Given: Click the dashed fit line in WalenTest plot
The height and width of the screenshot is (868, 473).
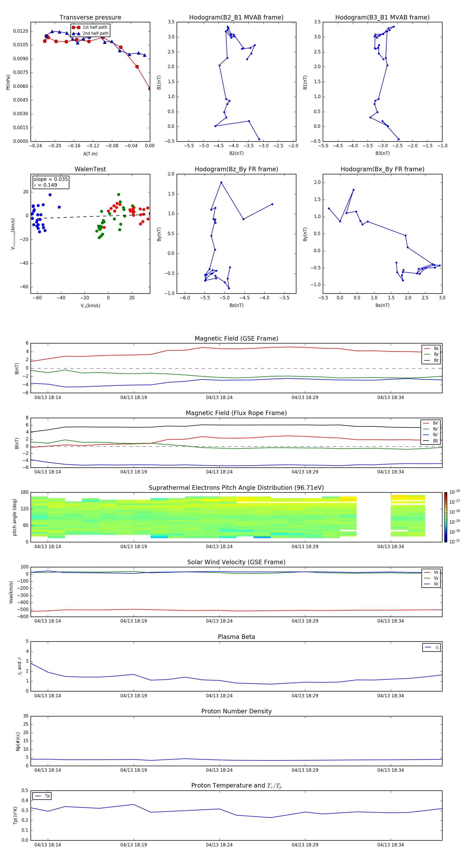Looking at the screenshot, I should [x=90, y=216].
